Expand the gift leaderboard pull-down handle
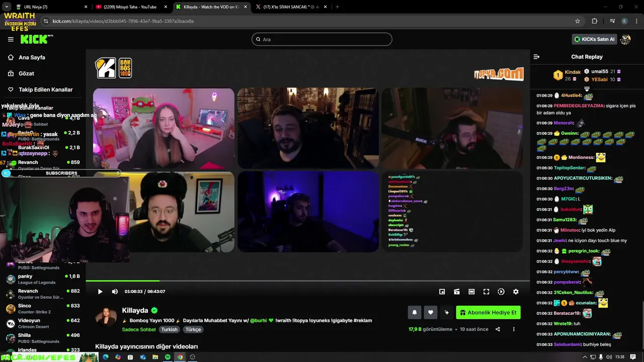 click(587, 89)
